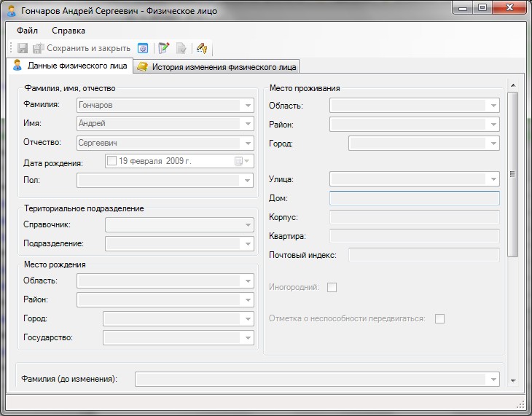Check Отметка о неспособности передвигаться box

point(439,318)
